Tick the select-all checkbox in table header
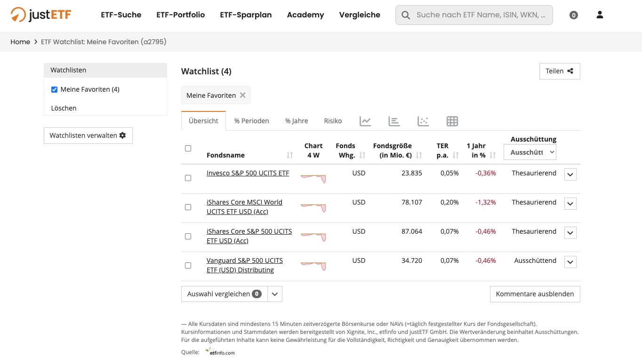Image resolution: width=642 pixels, height=364 pixels. (x=188, y=149)
